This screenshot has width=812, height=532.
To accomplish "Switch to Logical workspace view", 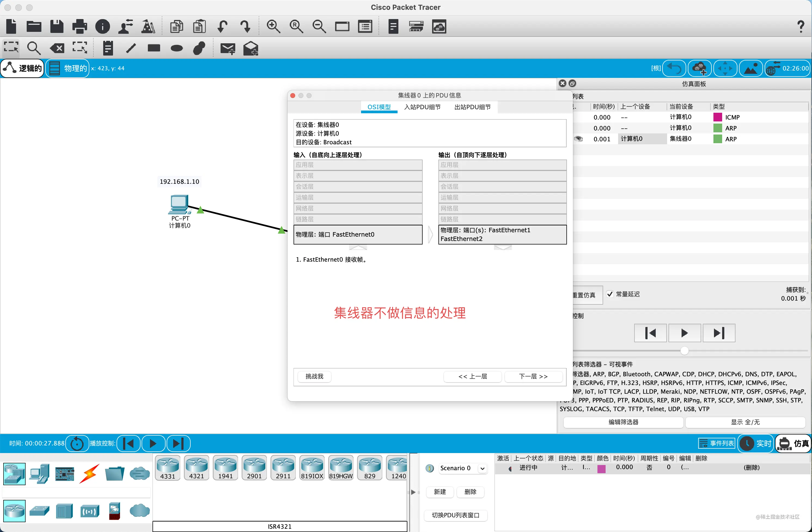I will click(23, 68).
